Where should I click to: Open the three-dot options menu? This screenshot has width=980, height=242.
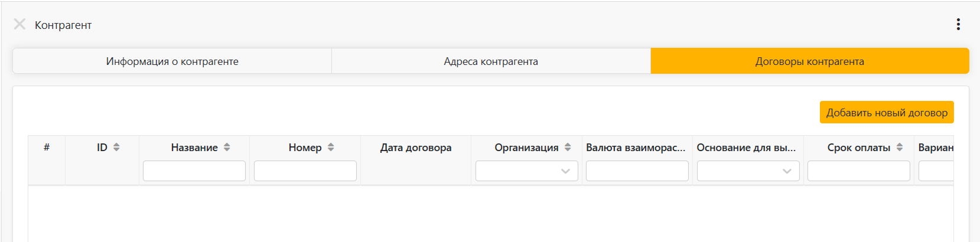pyautogui.click(x=958, y=24)
